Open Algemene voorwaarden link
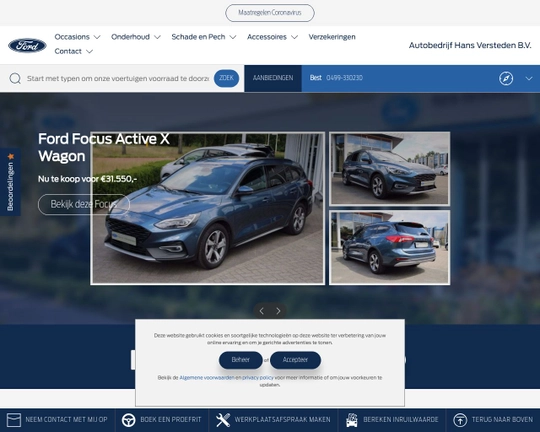Viewport: 540px width, 432px height. click(x=207, y=378)
